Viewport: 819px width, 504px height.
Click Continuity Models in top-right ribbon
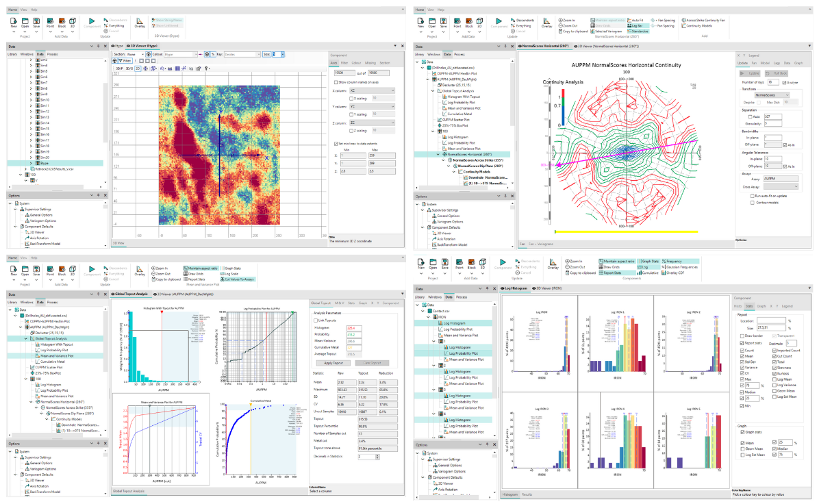[x=697, y=25]
